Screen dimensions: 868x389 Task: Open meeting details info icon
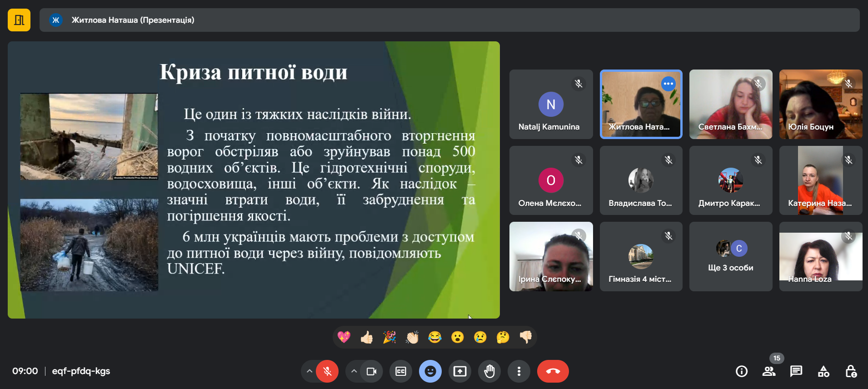pos(741,371)
